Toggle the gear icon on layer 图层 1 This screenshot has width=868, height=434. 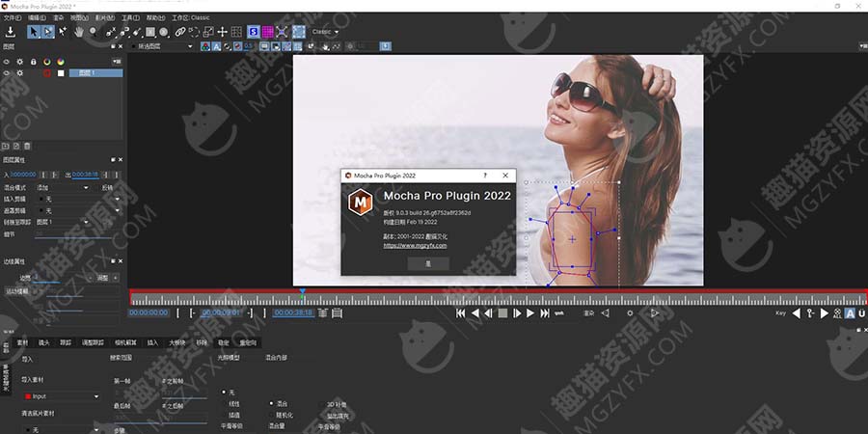click(x=20, y=73)
